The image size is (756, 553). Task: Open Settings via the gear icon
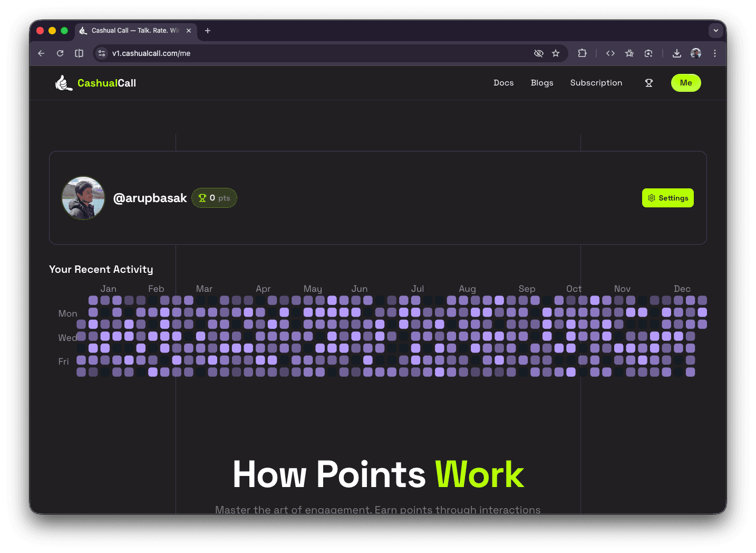point(668,198)
